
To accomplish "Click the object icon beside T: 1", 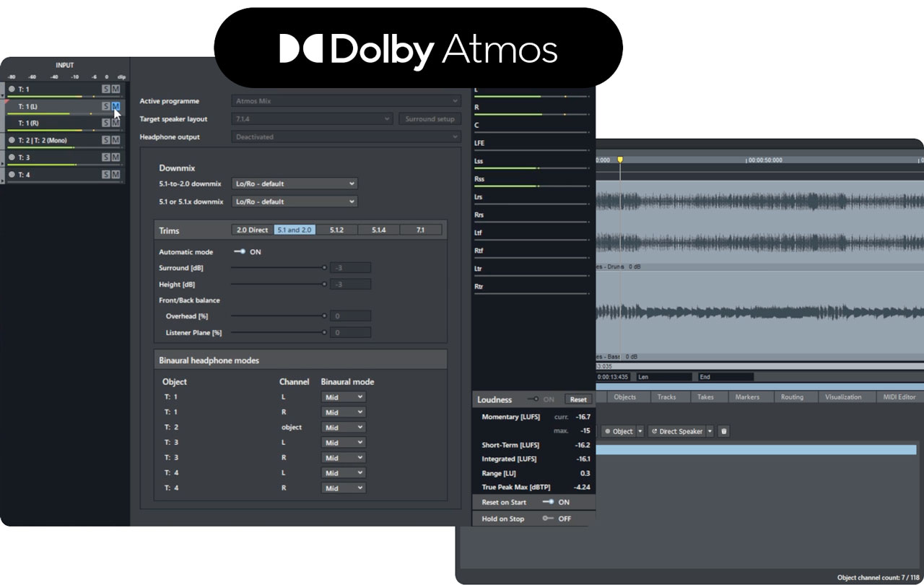I will [x=12, y=89].
